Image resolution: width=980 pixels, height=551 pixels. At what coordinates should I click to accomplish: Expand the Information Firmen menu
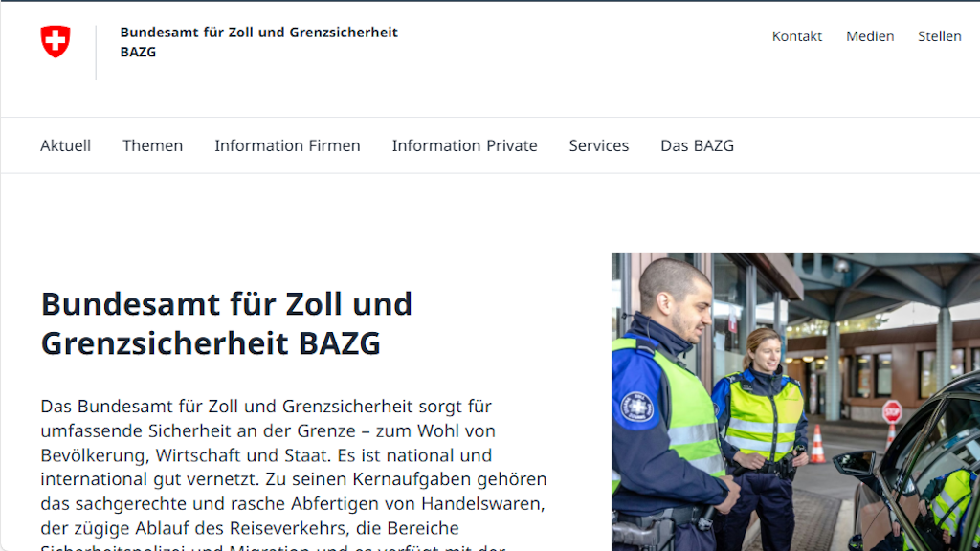point(287,145)
